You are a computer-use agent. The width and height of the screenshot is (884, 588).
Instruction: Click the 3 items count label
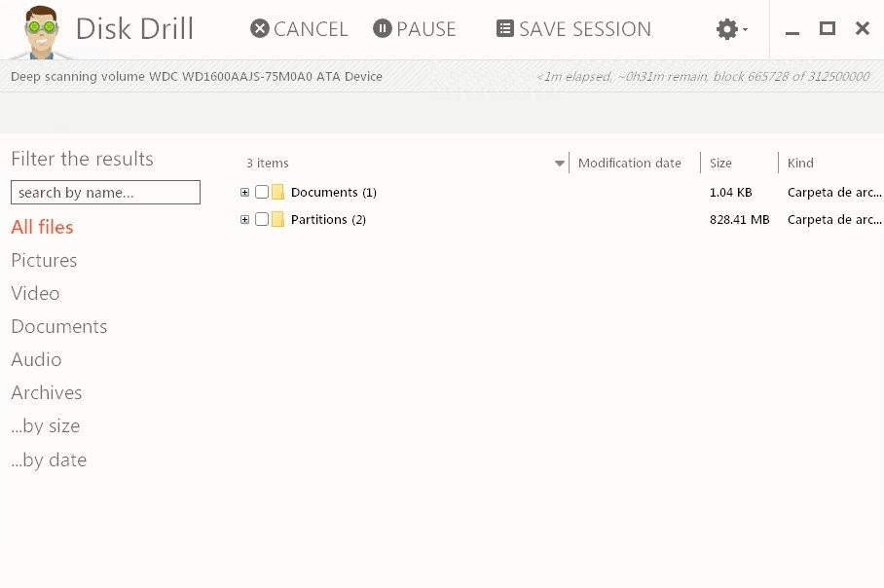[x=268, y=163]
